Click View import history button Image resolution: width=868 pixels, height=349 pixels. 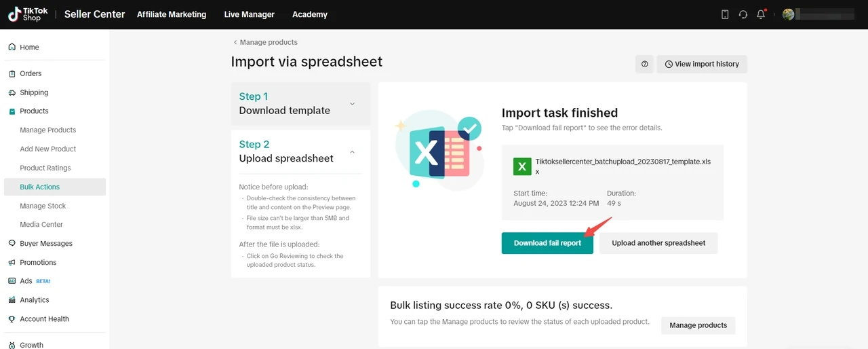[x=702, y=64]
